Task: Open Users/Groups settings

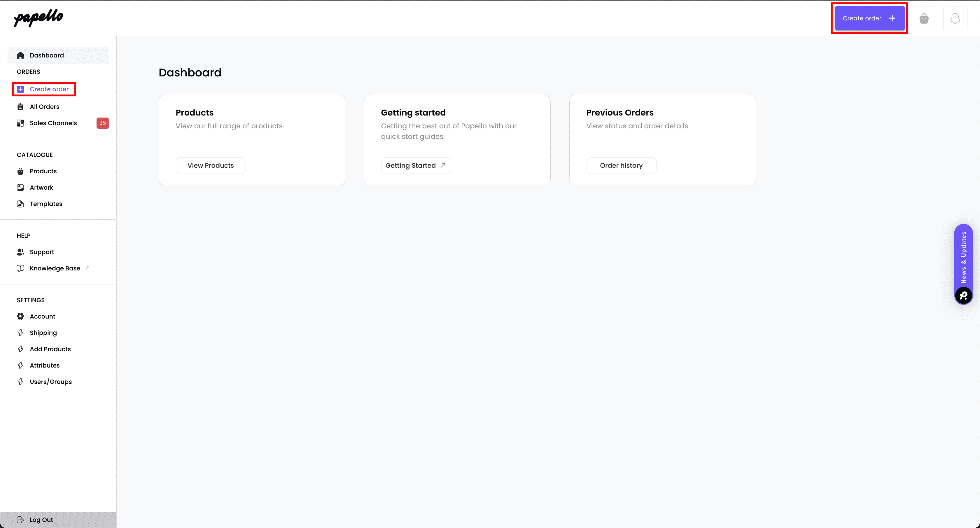Action: (51, 382)
